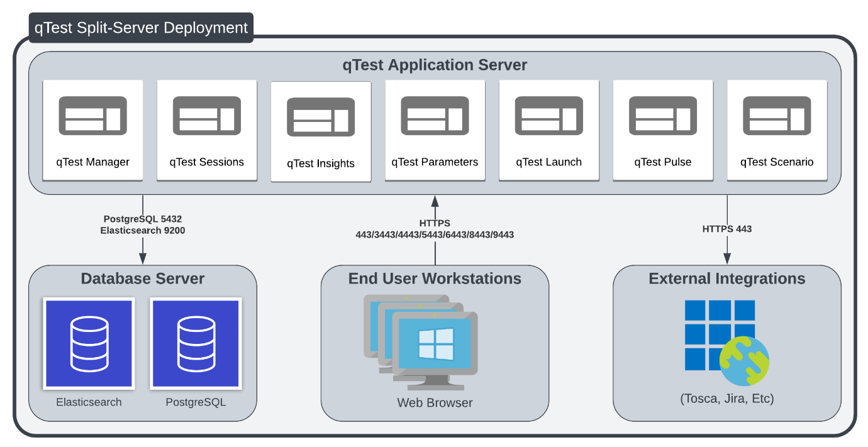Click the "qTest Manager" label
This screenshot has width=868, height=447.
click(93, 162)
